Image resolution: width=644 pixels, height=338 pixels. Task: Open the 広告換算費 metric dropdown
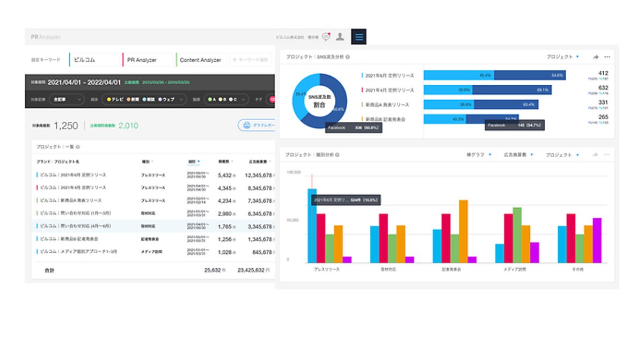click(518, 155)
